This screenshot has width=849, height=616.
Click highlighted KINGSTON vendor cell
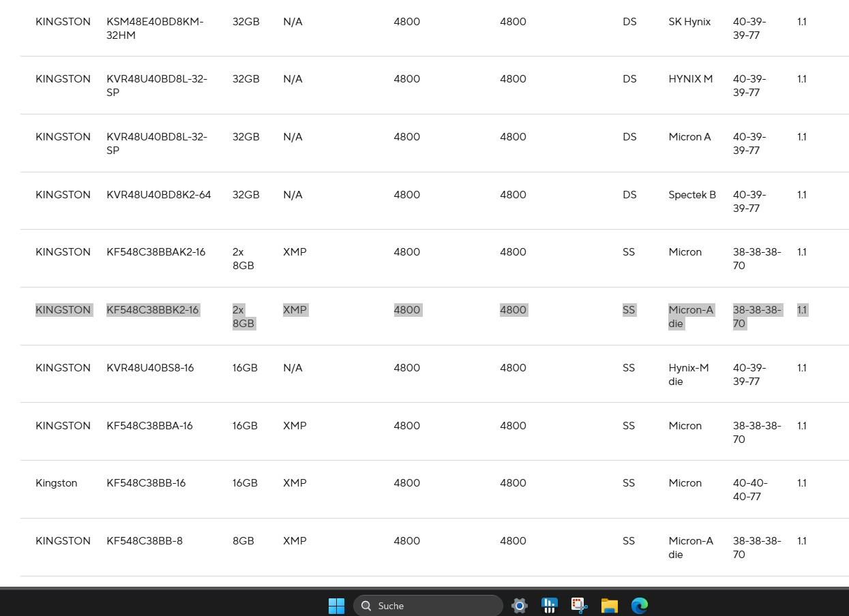point(63,310)
